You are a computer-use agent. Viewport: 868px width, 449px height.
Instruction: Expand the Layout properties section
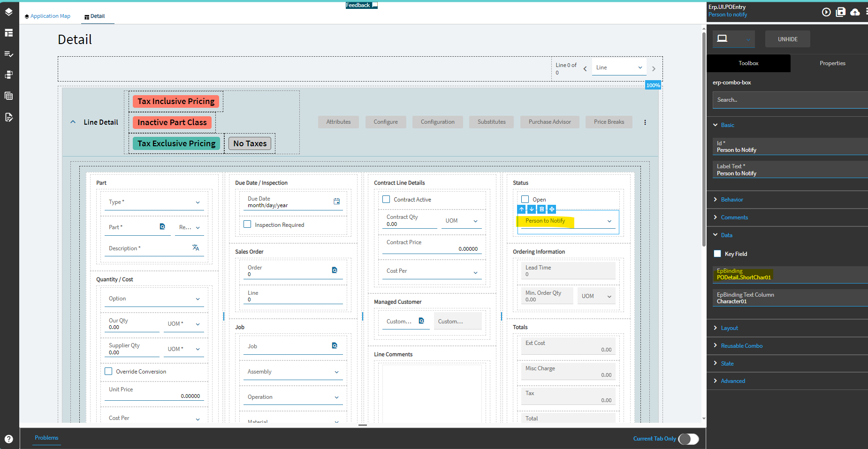tap(725, 328)
